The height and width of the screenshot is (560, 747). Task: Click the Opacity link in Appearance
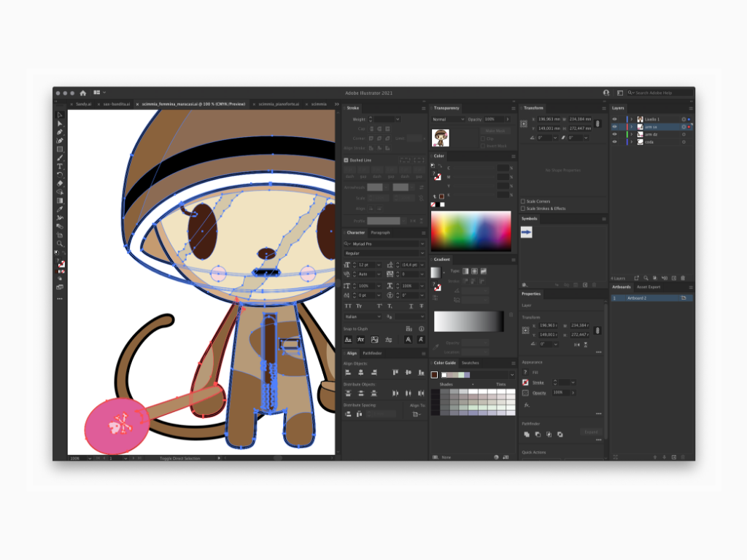pos(539,393)
